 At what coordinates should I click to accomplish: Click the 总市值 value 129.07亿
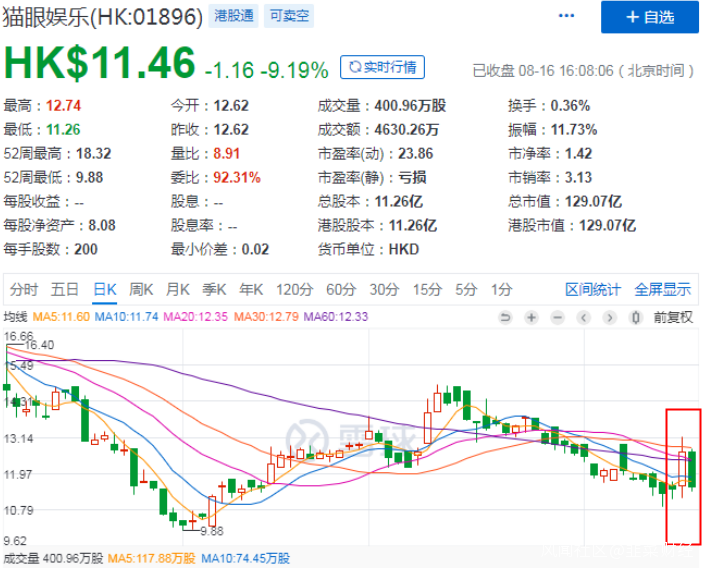[593, 201]
